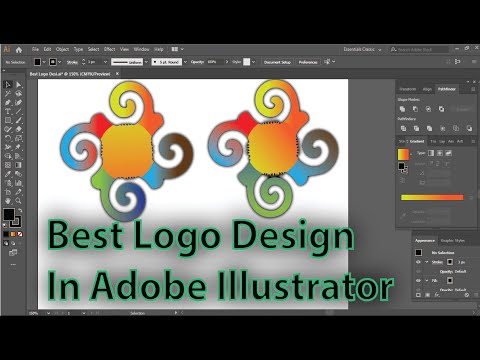Image resolution: width=480 pixels, height=360 pixels.
Task: Switch toolbox to solid Color mode
Action: (x=6, y=234)
